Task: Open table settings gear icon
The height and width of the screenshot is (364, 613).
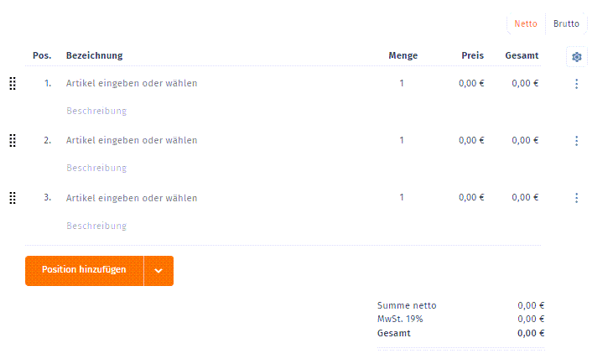Action: (577, 57)
